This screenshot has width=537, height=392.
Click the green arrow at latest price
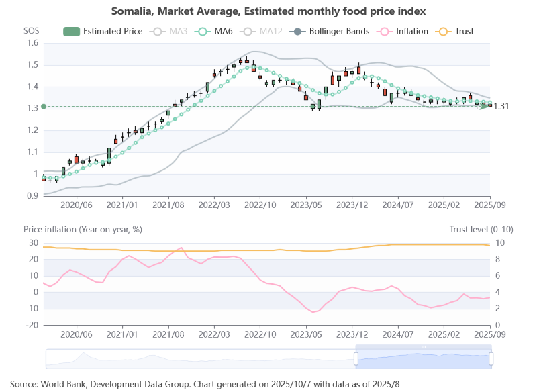(485, 105)
